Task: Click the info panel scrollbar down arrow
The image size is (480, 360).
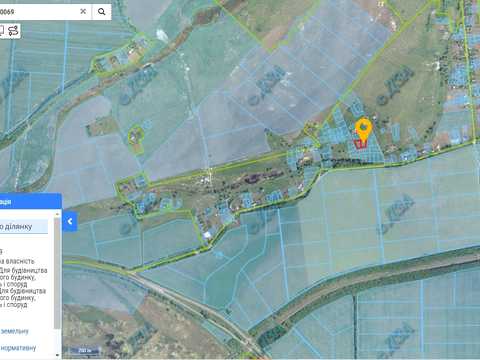Action: [x=57, y=355]
